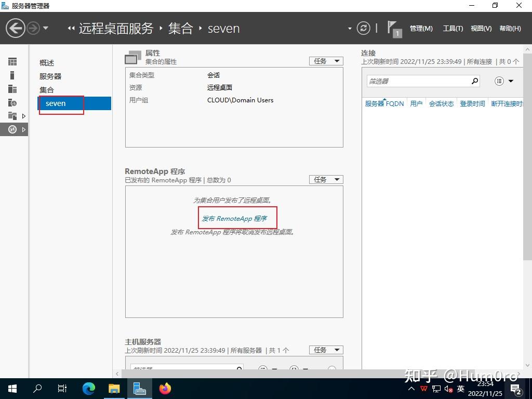Open the 工具(T) menu

click(453, 29)
